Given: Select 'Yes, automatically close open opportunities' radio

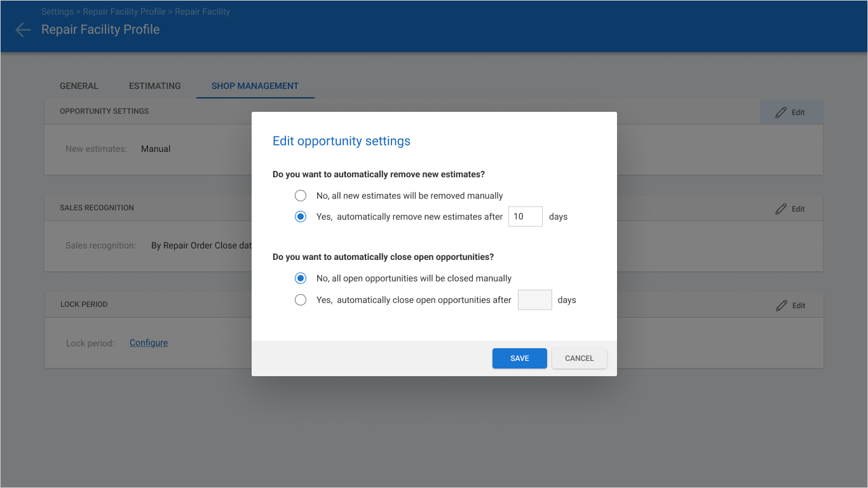Looking at the screenshot, I should [301, 300].
